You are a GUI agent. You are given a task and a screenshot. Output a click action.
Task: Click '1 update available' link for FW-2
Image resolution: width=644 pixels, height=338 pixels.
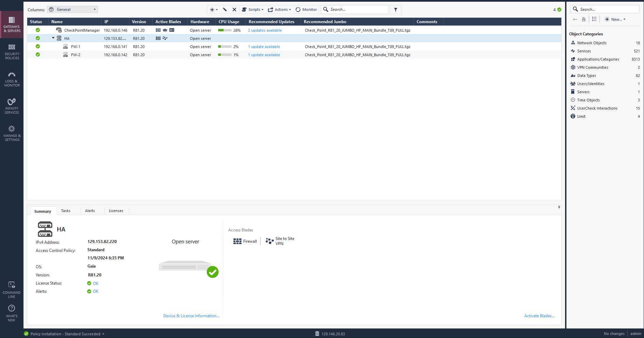(264, 55)
